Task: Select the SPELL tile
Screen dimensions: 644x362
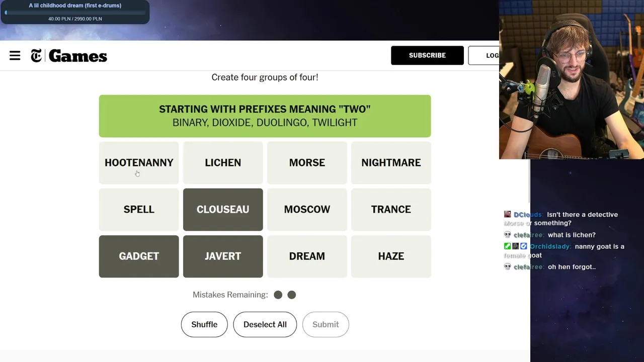Action: click(139, 210)
